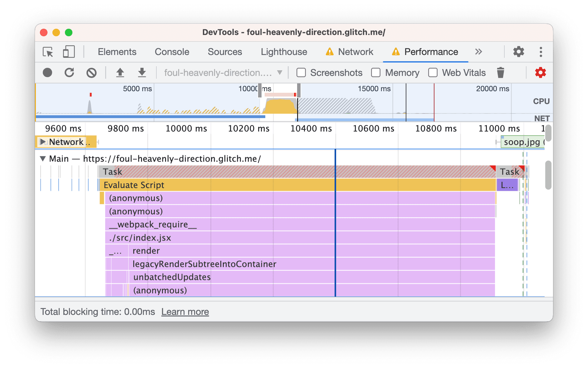Enable the Screenshots checkbox
The image size is (588, 368).
click(x=301, y=73)
